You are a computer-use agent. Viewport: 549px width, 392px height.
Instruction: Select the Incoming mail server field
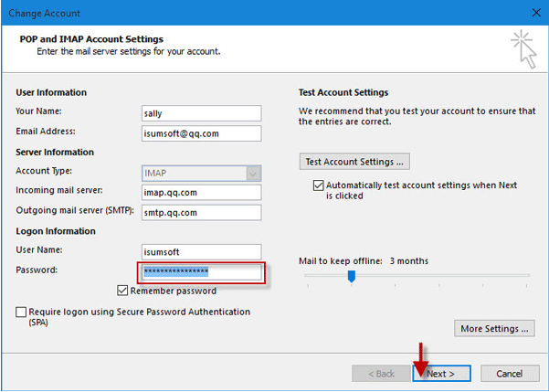coord(201,192)
